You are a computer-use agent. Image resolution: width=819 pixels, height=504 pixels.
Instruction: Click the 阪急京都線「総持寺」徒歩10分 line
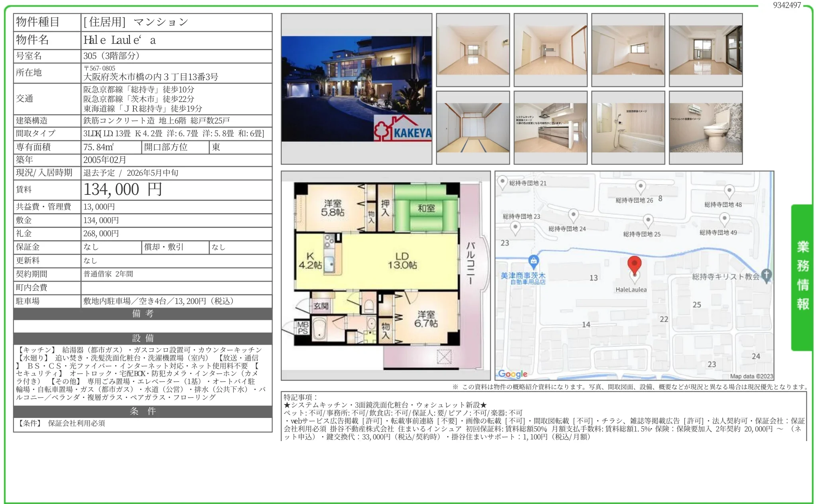coord(139,89)
